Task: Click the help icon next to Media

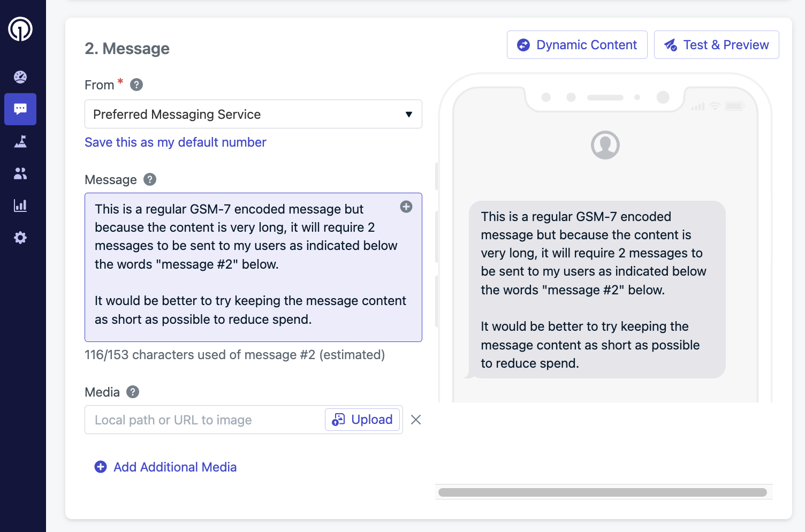Action: (x=133, y=392)
